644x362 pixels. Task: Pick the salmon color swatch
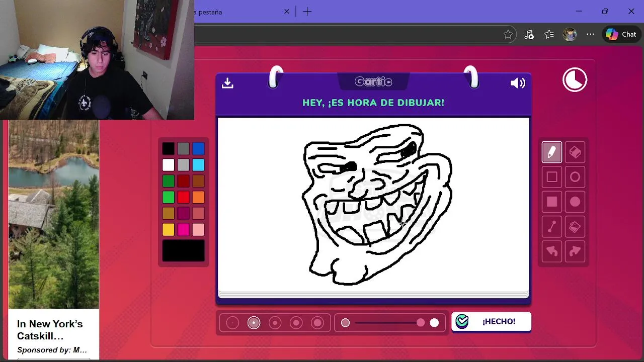pos(198,213)
